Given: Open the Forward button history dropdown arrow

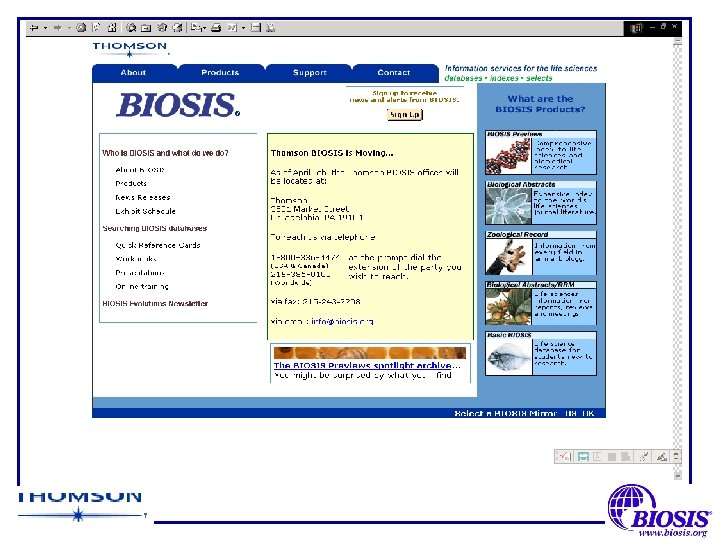Looking at the screenshot, I should coord(69,28).
